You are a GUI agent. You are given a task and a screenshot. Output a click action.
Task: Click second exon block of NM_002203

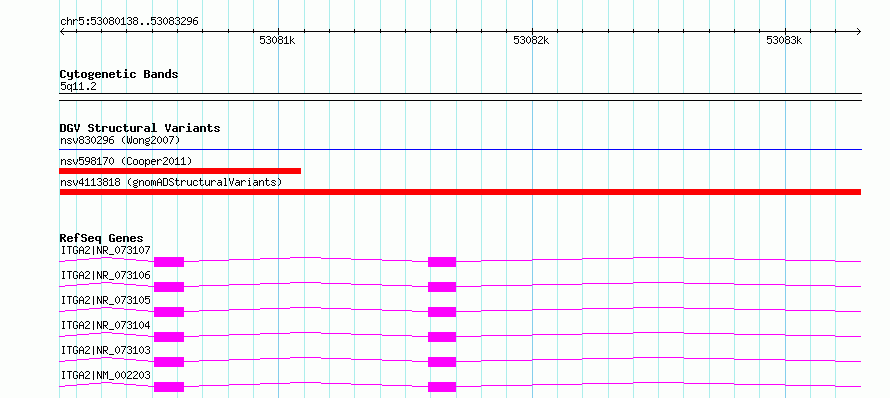click(442, 387)
